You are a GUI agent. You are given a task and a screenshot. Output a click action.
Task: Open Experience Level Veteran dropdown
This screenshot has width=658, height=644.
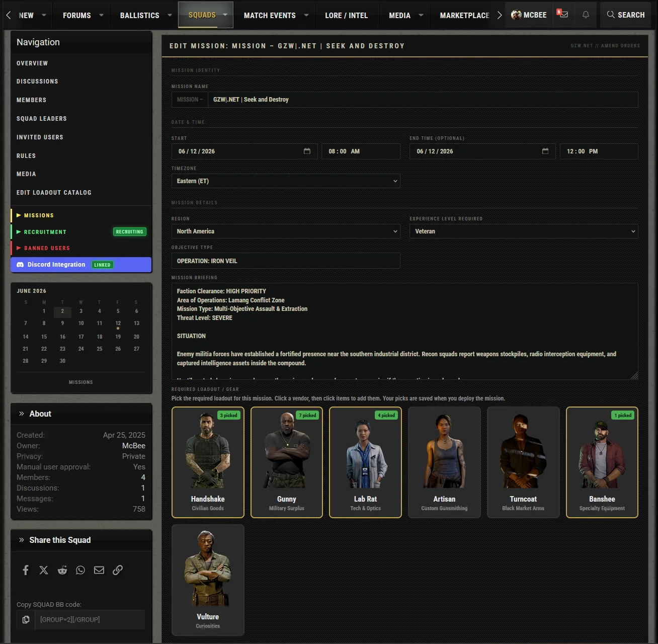pos(524,231)
